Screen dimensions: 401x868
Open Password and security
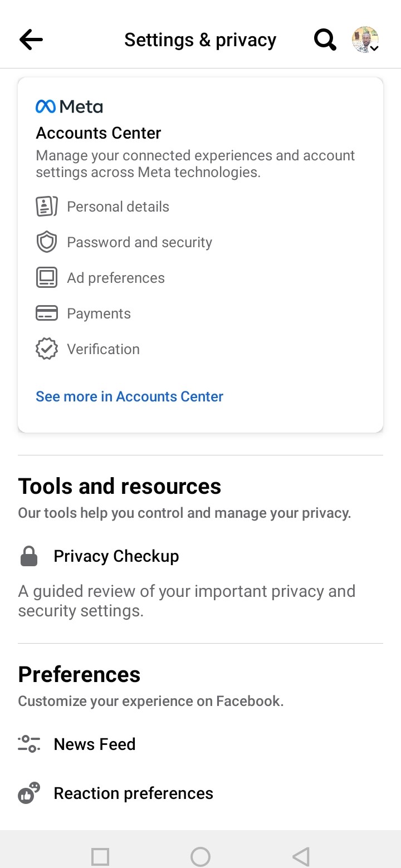(x=140, y=242)
